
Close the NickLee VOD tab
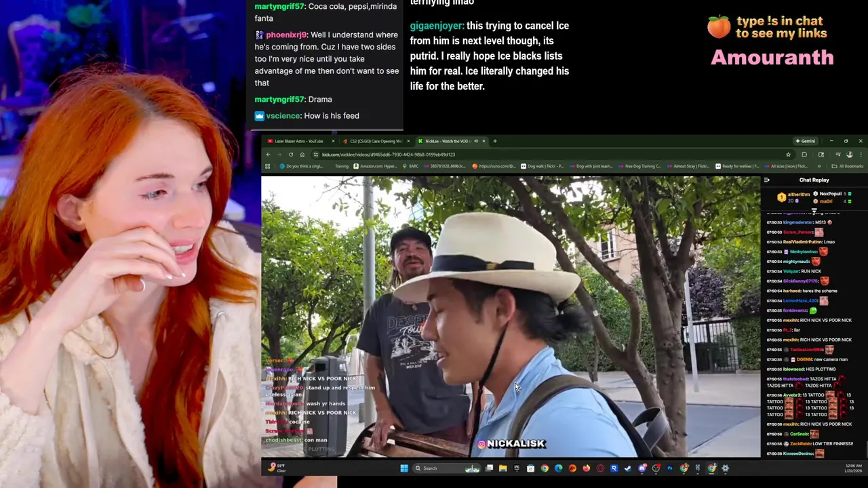click(484, 141)
